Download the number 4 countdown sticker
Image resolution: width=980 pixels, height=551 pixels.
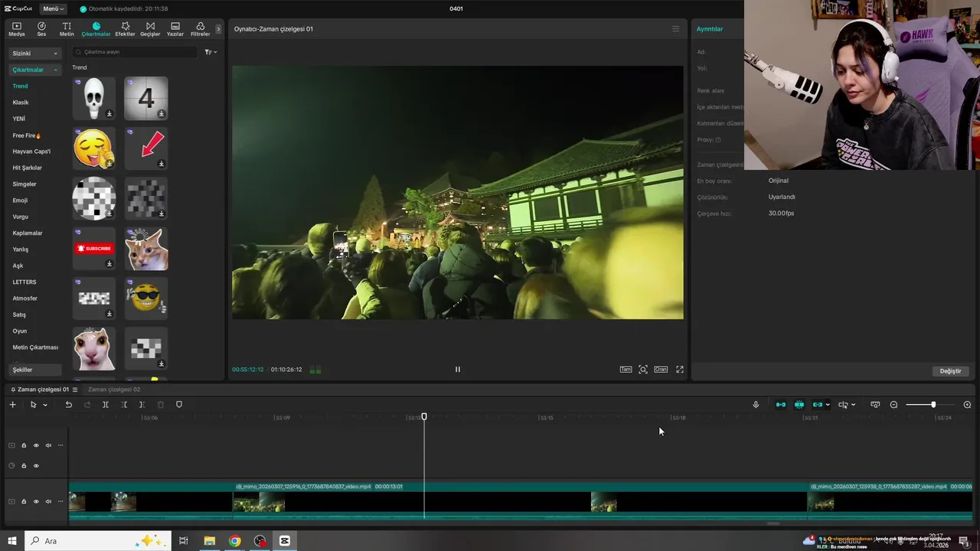click(x=162, y=114)
